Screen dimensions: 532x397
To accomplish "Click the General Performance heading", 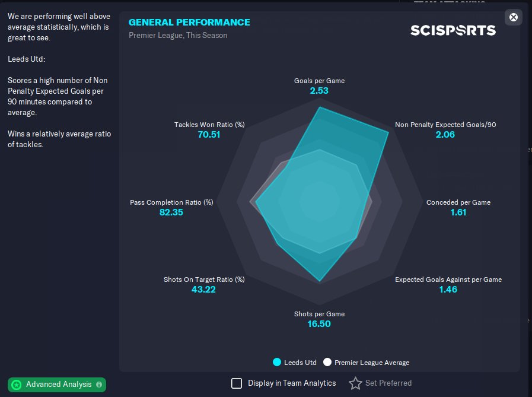I will point(189,23).
